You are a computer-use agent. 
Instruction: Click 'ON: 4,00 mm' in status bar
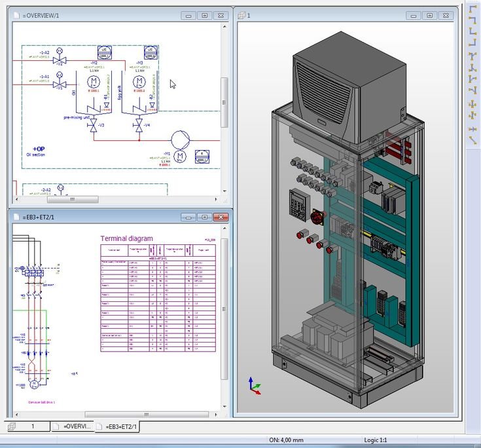coord(286,439)
